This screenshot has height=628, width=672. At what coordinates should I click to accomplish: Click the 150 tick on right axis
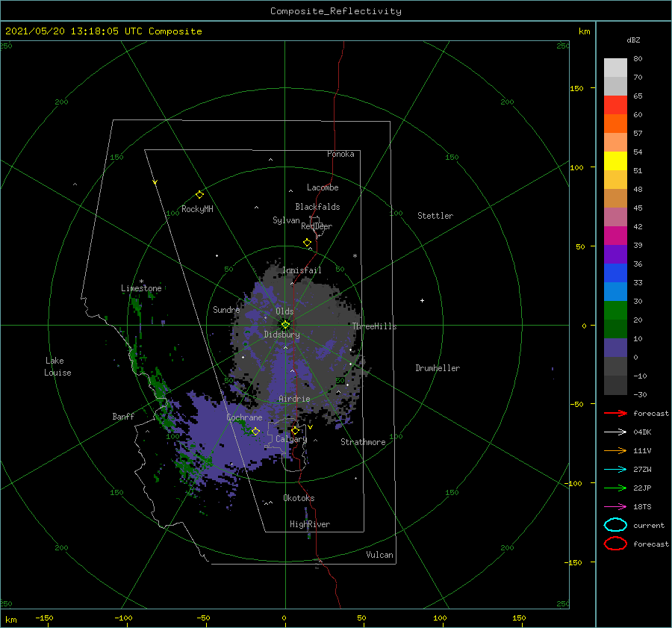click(576, 88)
